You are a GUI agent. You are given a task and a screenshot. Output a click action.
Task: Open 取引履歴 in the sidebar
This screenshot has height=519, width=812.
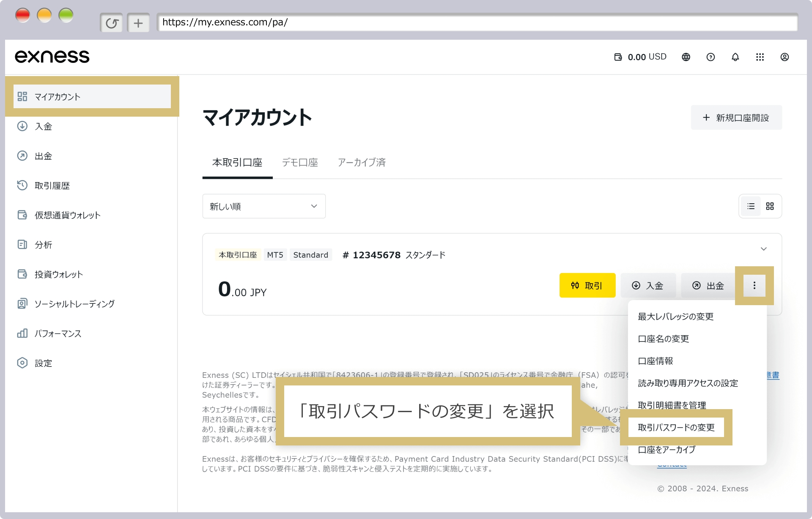[x=52, y=186]
